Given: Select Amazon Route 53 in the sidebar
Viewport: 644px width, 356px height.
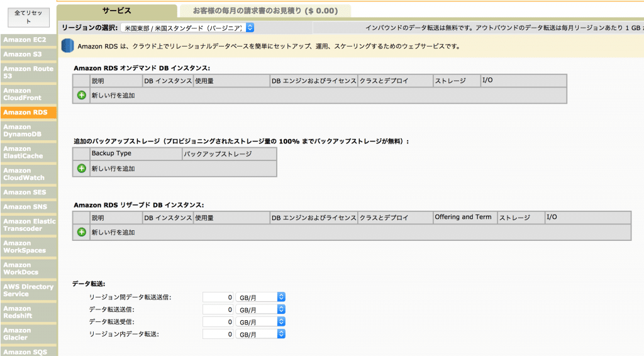Looking at the screenshot, I should 28,72.
